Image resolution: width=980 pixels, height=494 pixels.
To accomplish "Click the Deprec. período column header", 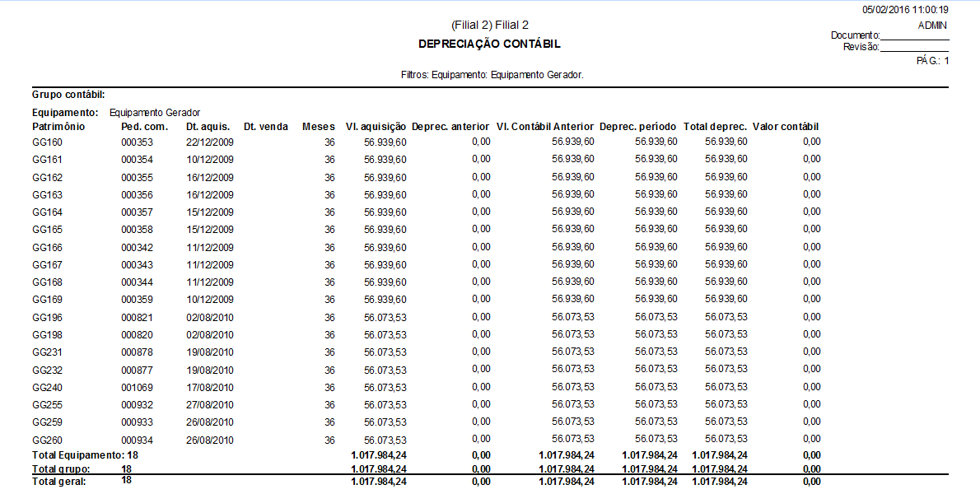I will pyautogui.click(x=637, y=127).
